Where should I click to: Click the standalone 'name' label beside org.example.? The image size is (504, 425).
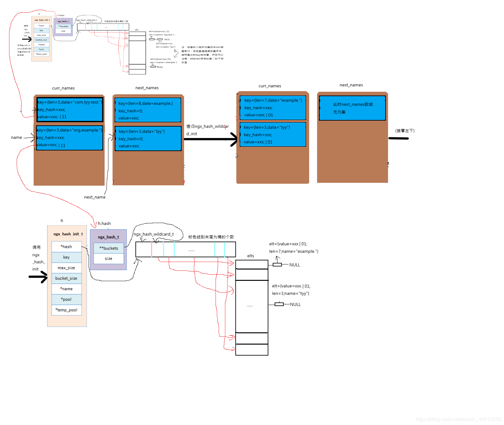tap(16, 137)
